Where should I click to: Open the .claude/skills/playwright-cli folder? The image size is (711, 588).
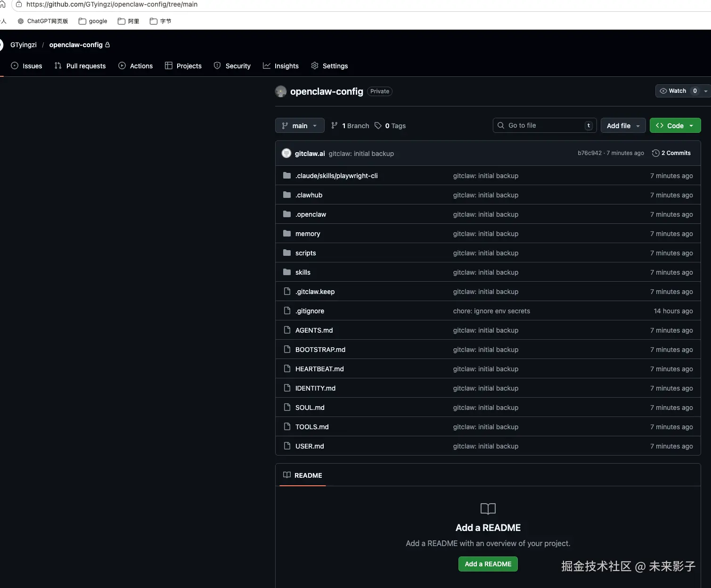pyautogui.click(x=336, y=176)
